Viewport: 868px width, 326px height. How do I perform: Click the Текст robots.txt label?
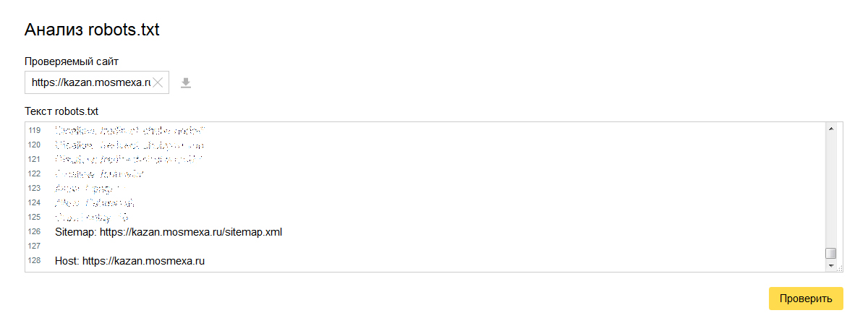point(61,111)
